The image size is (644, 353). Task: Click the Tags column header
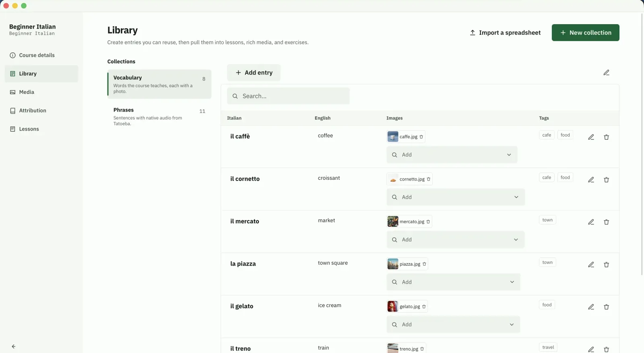[544, 118]
